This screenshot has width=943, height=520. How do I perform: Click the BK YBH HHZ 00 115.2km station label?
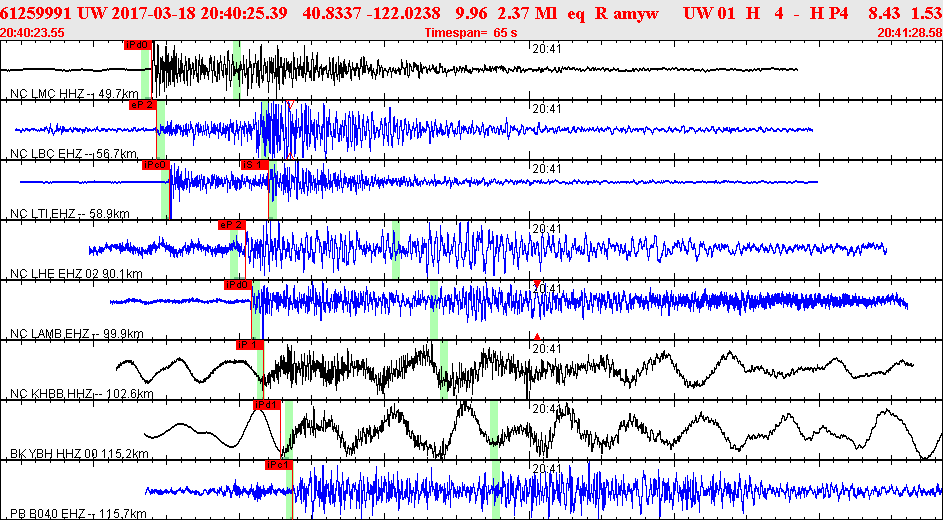[79, 454]
